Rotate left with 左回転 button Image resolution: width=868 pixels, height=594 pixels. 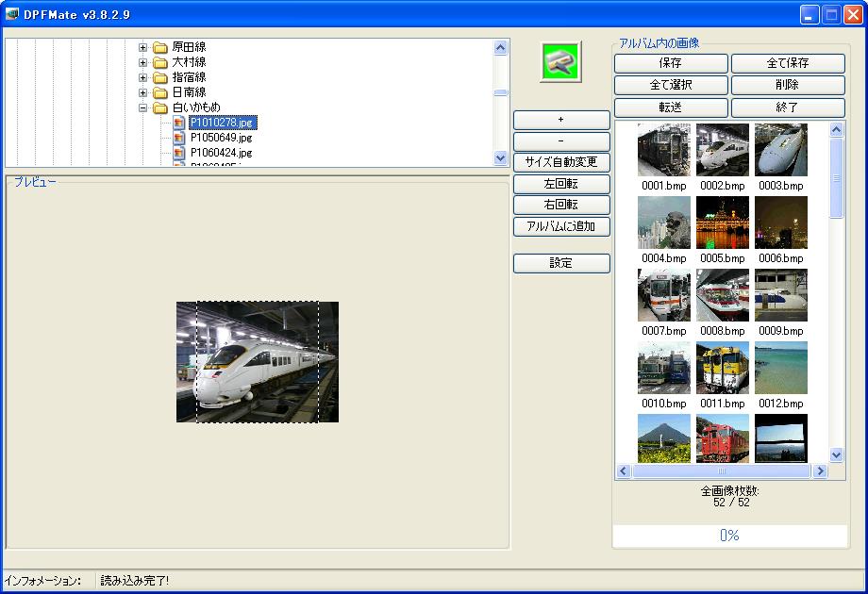(x=561, y=184)
